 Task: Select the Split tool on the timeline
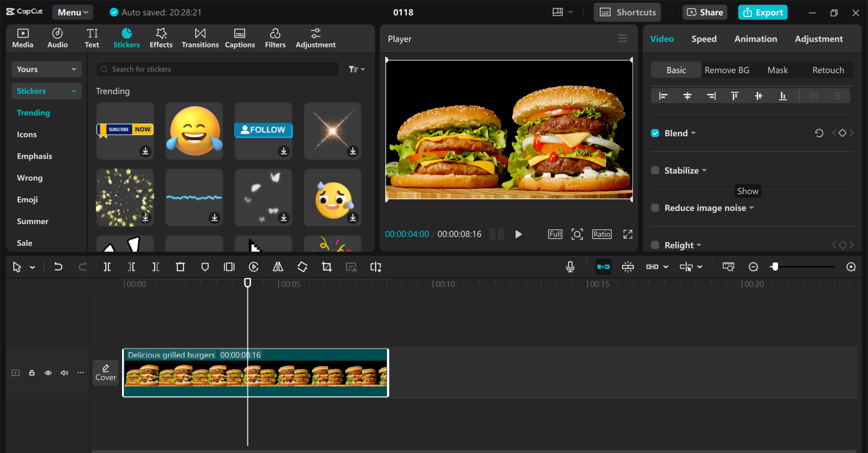coord(107,267)
